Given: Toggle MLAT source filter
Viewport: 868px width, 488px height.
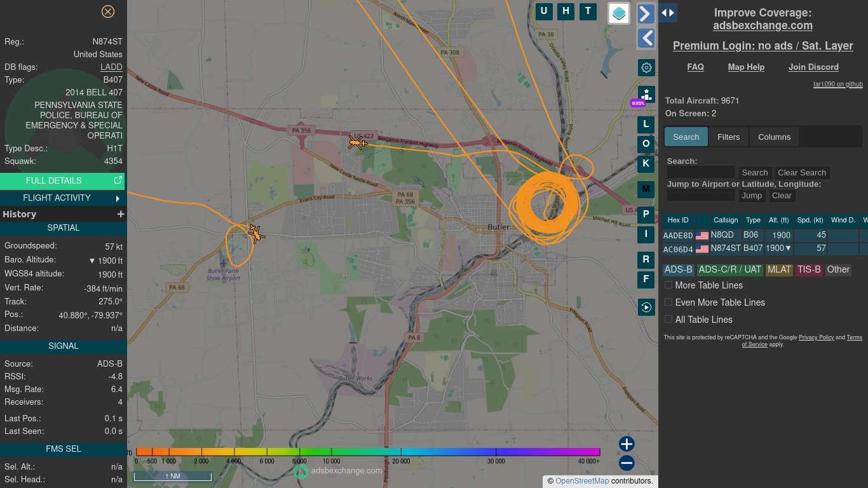Looking at the screenshot, I should point(779,270).
